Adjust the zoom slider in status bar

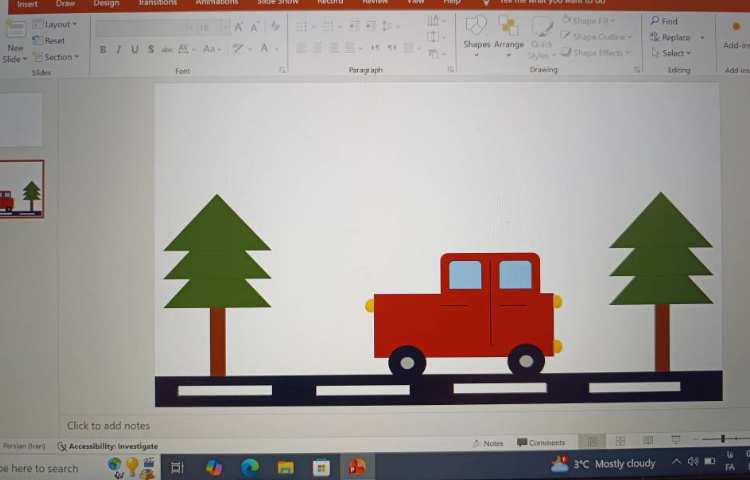click(x=722, y=440)
